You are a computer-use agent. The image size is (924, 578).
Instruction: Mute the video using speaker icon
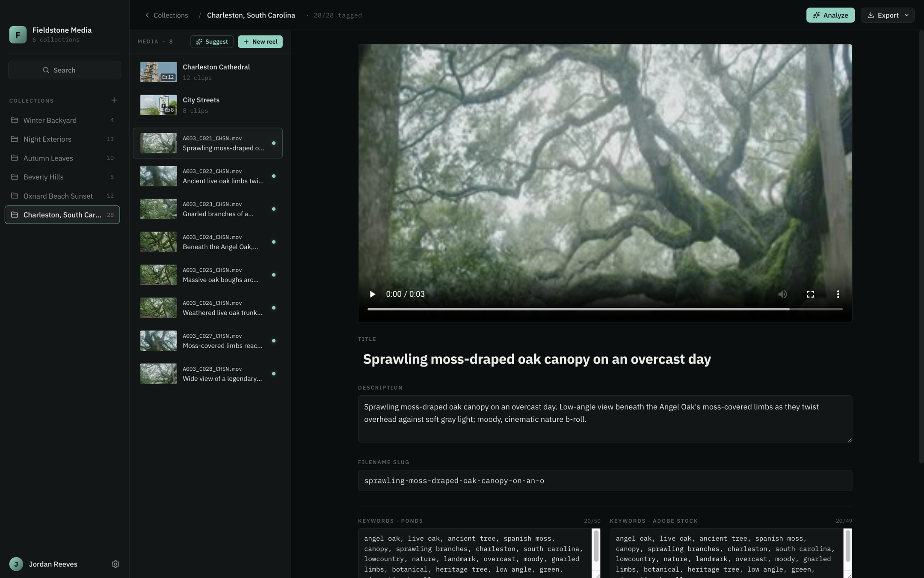click(782, 294)
